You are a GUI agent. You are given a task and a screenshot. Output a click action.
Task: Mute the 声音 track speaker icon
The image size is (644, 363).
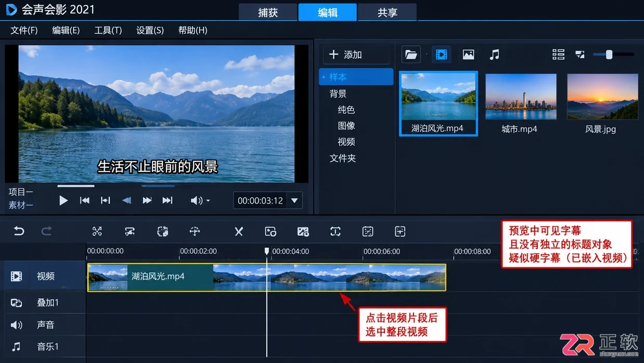coord(17,325)
